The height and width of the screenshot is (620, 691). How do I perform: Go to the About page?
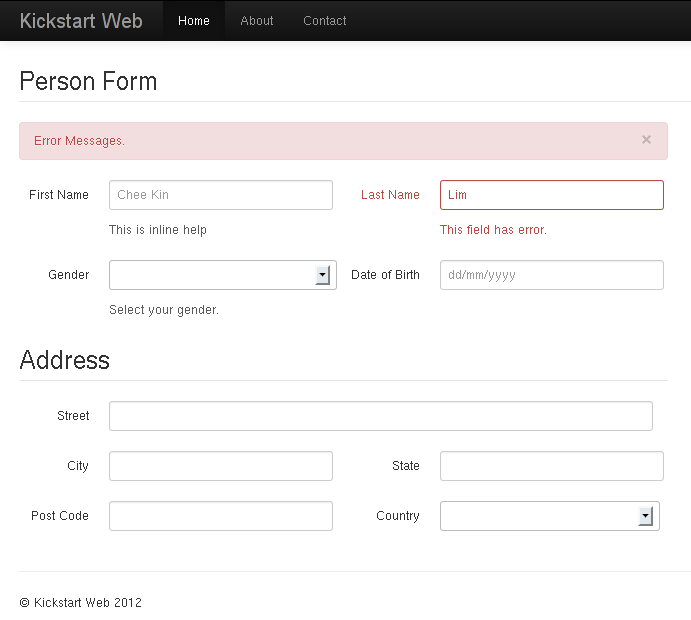coord(257,21)
